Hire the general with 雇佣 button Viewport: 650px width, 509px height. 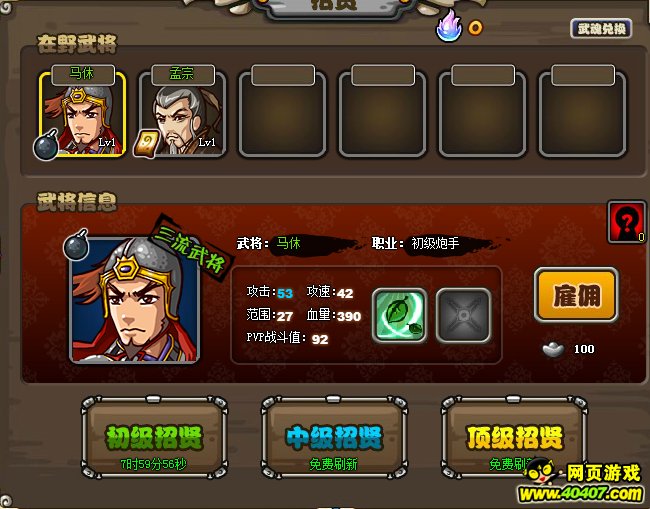576,295
